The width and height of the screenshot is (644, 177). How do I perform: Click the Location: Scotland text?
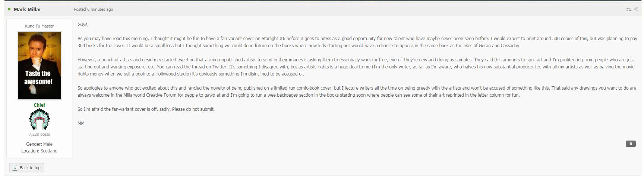(x=40, y=151)
